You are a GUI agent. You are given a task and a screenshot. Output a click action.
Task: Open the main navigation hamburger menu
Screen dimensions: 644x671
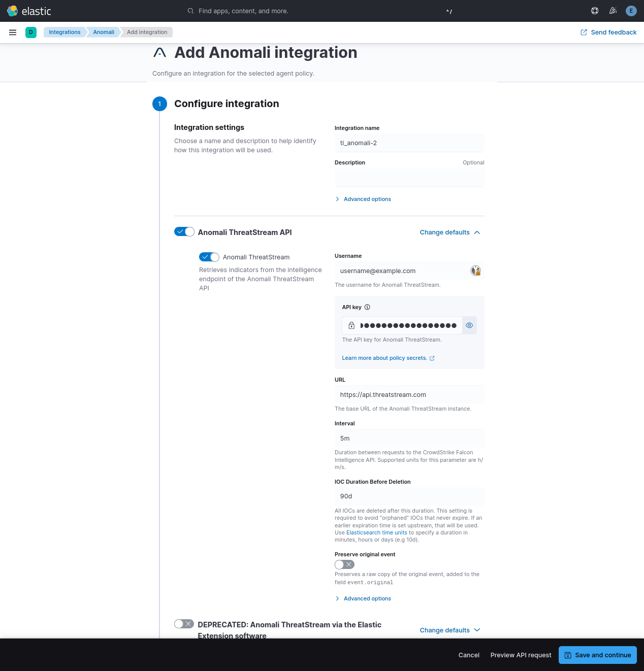point(13,32)
